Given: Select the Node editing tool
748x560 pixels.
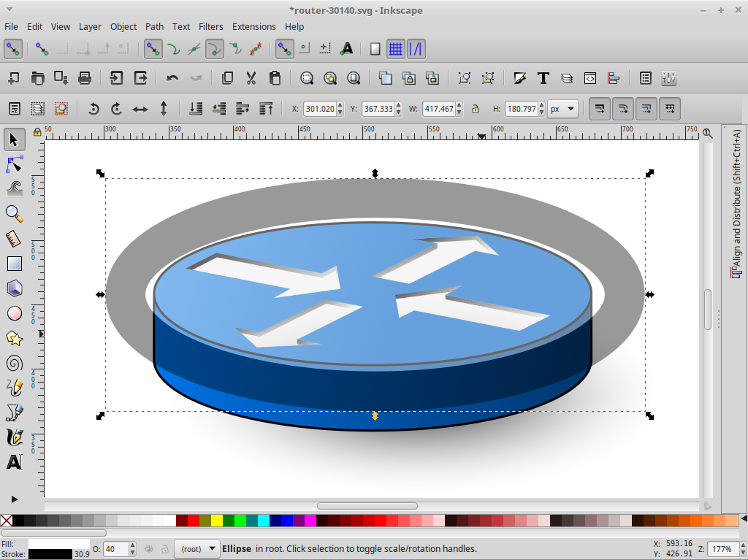Looking at the screenshot, I should tap(14, 164).
